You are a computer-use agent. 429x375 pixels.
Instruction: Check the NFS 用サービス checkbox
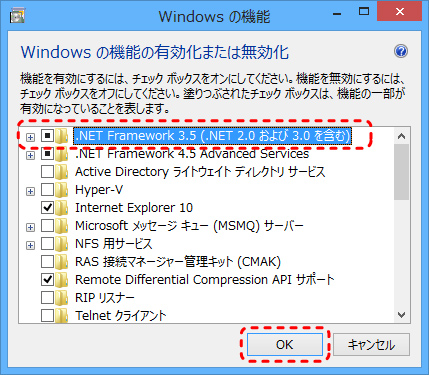(x=47, y=244)
